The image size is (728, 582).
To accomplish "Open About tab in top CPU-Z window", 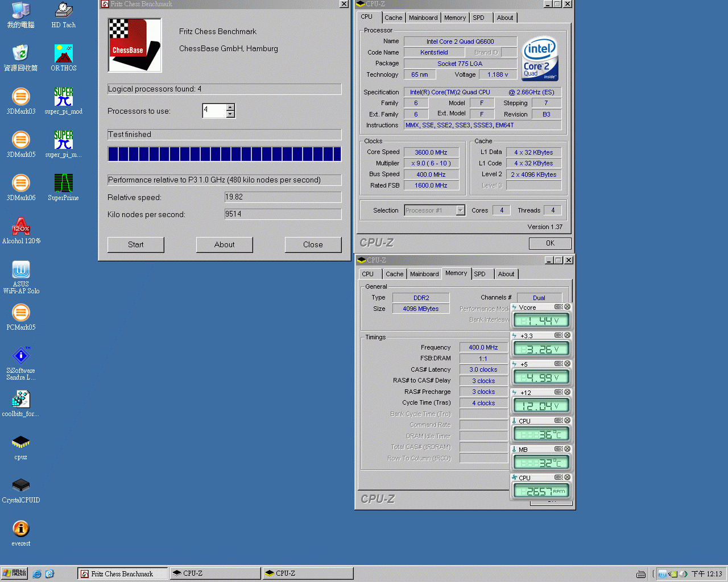I will point(505,18).
